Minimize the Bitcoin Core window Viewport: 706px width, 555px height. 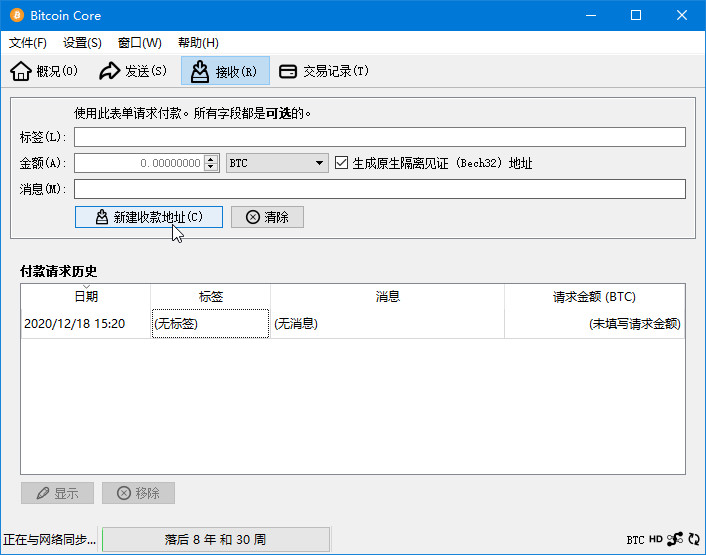click(x=591, y=15)
